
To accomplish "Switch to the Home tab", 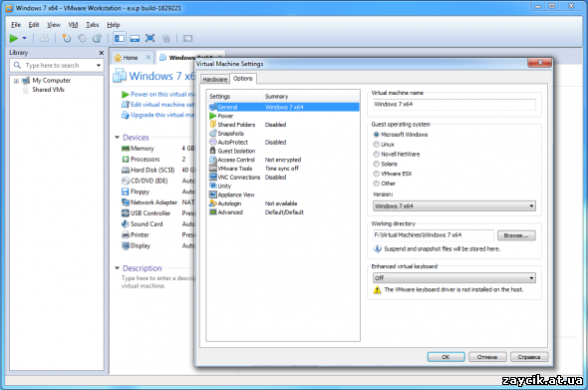I will [131, 58].
